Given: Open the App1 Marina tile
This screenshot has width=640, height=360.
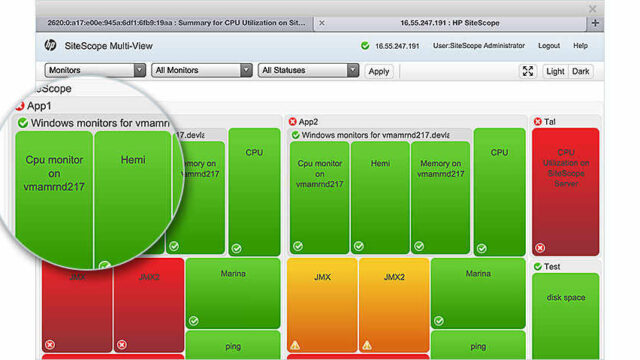Looking at the screenshot, I should click(x=233, y=293).
